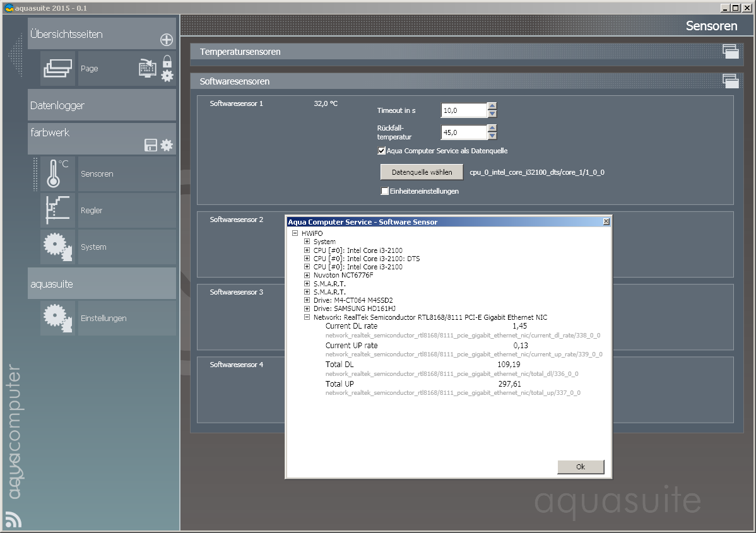Click the aquasuite title bar app icon
Screen dimensions: 756x533
coord(9,8)
